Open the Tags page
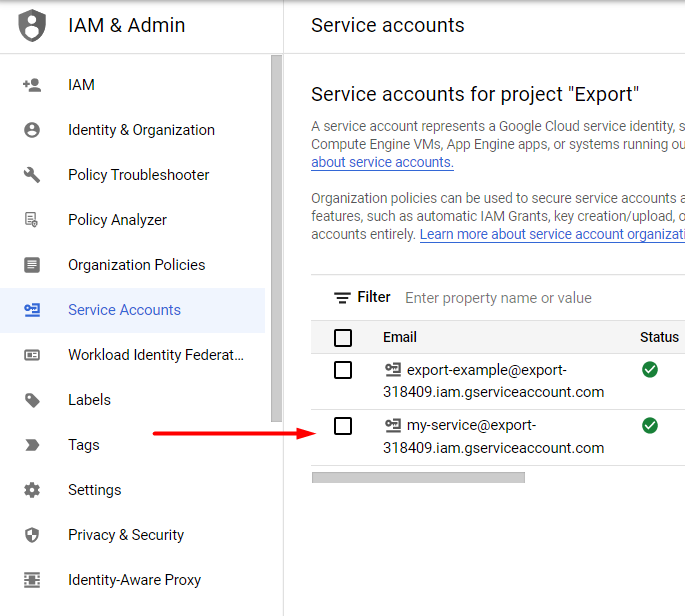The width and height of the screenshot is (685, 616). click(x=132, y=445)
